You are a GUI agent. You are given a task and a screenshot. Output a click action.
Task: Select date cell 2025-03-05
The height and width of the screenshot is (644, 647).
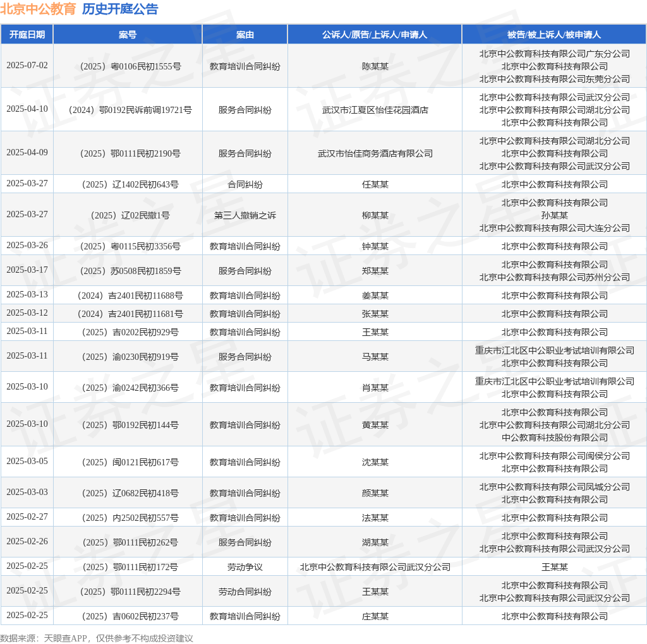click(27, 462)
